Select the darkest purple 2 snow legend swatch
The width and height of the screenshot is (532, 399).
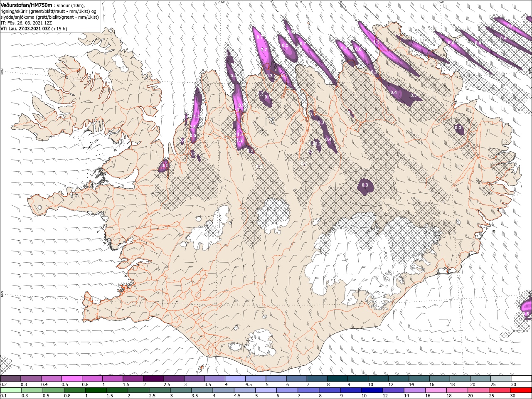153,379
